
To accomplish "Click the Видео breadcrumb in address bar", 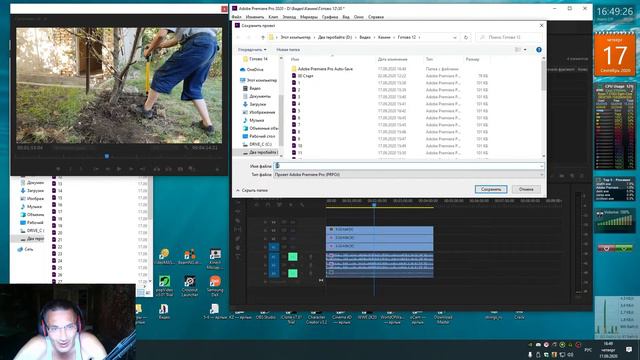I will (x=365, y=37).
